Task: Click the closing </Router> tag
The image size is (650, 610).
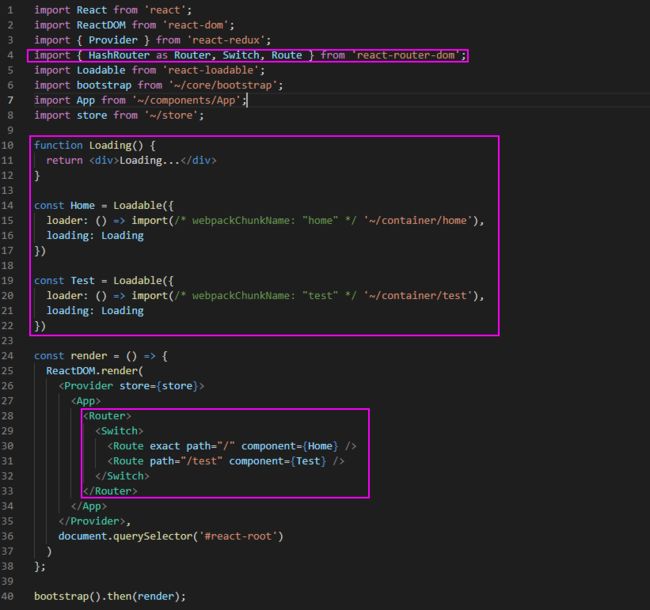Action: tap(110, 491)
